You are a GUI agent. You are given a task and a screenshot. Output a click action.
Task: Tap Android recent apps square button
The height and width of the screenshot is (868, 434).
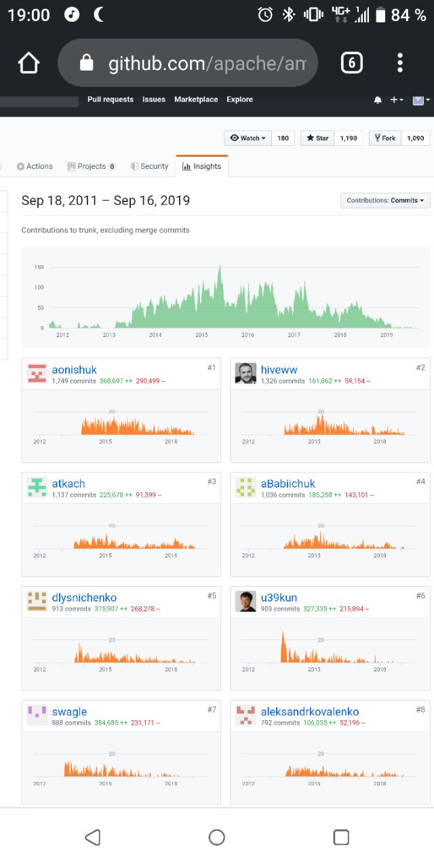(341, 837)
